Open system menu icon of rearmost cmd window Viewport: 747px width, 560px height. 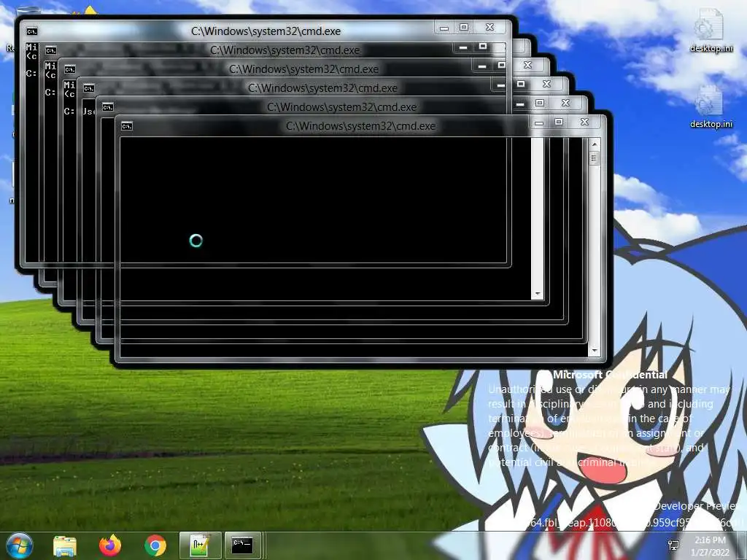[32, 31]
